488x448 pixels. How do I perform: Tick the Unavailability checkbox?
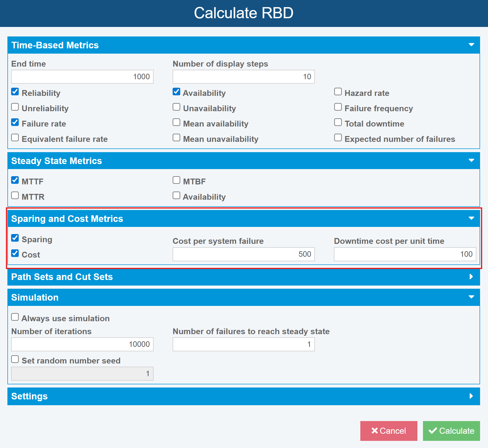[x=176, y=107]
